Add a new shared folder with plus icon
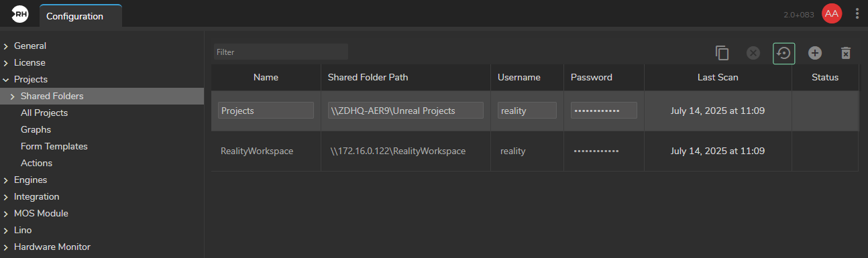This screenshot has height=258, width=868. pyautogui.click(x=815, y=53)
